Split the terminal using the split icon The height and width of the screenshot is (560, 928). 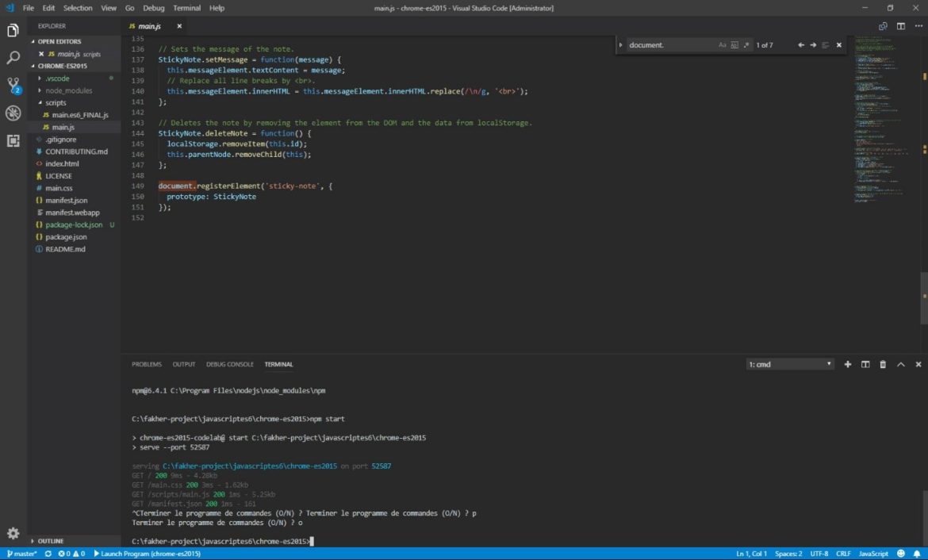click(x=865, y=364)
